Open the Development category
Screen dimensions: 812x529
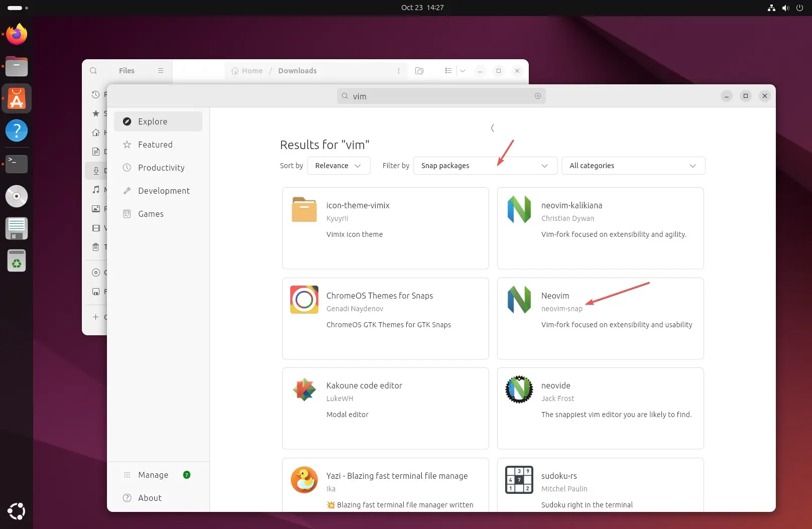pos(158,191)
